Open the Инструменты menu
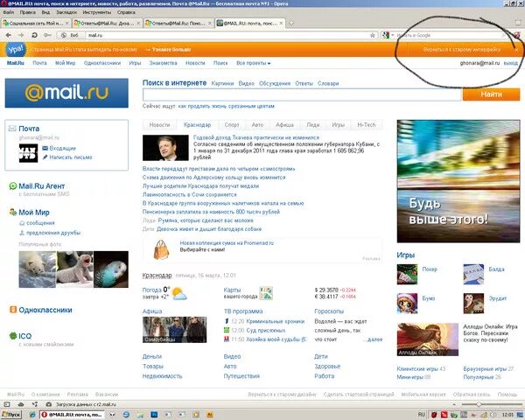 (x=97, y=12)
